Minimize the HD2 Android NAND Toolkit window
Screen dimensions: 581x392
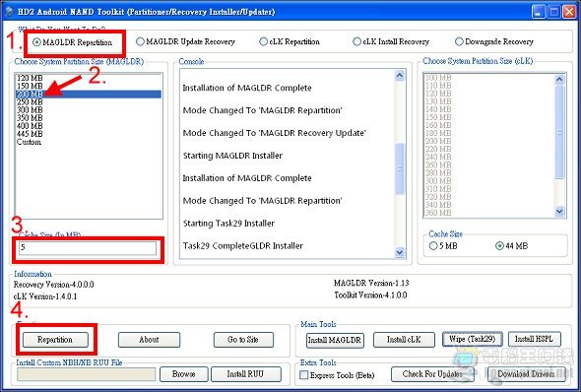click(538, 12)
